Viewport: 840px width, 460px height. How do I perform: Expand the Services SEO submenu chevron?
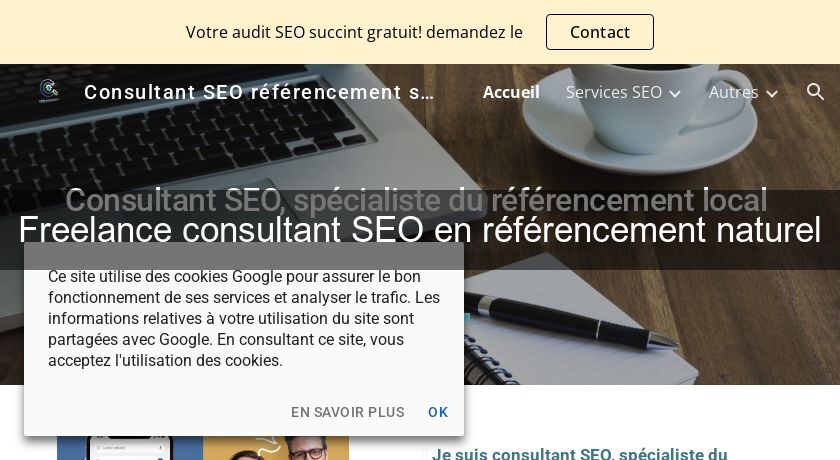675,93
